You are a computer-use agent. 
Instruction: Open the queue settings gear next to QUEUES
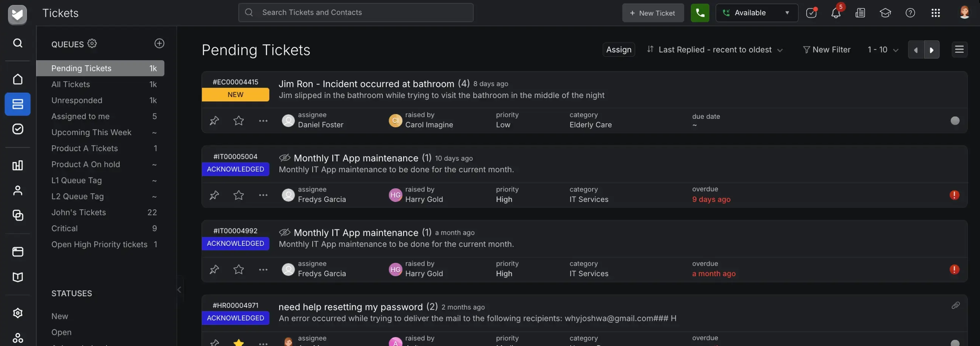pyautogui.click(x=92, y=43)
